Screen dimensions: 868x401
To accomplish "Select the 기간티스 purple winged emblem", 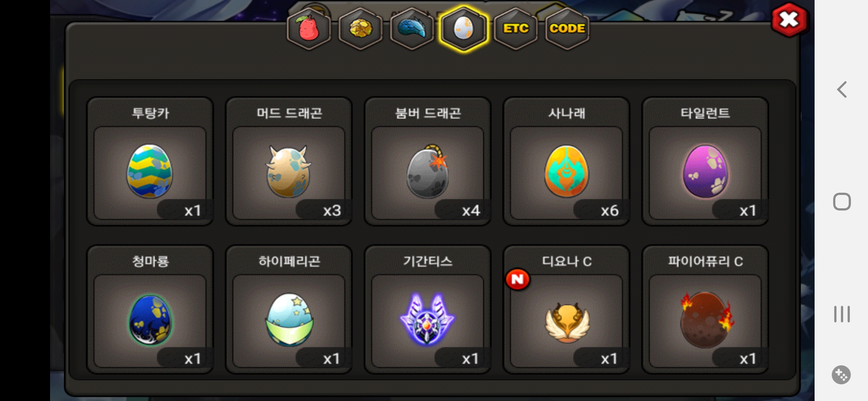I will (x=427, y=309).
